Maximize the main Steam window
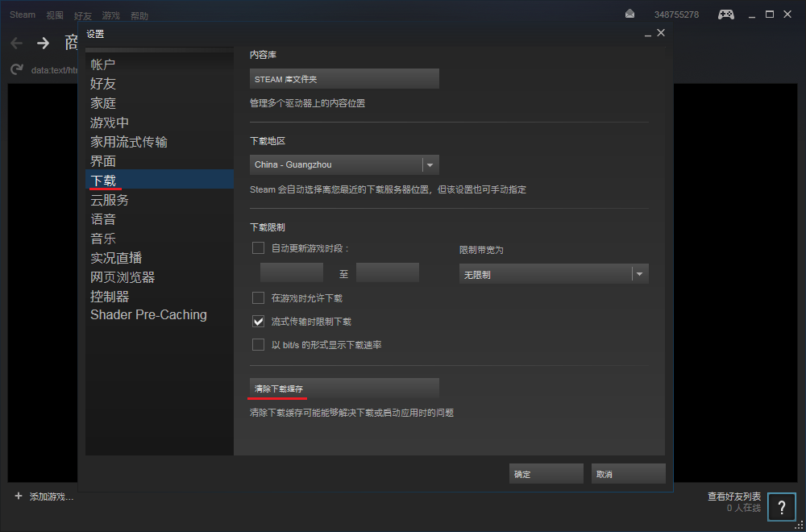 coord(770,15)
